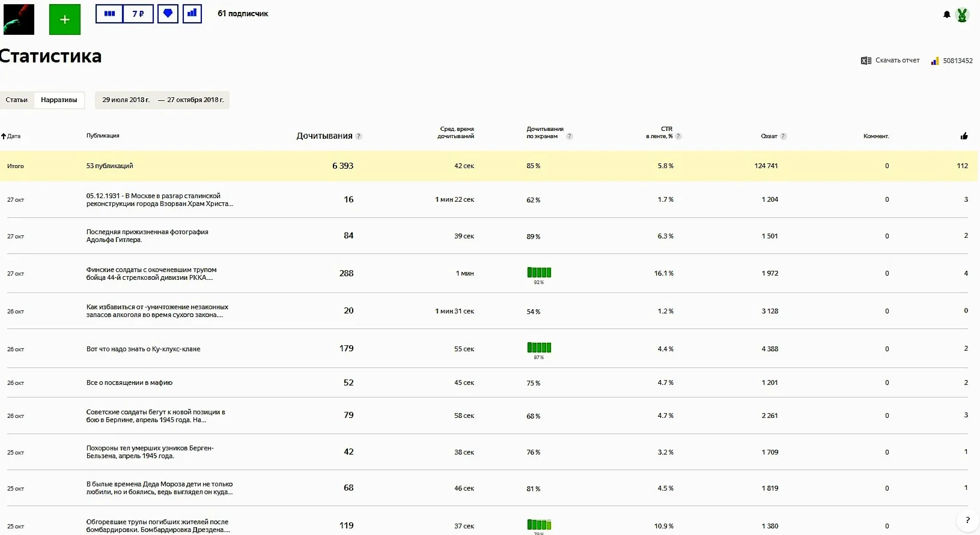This screenshot has height=535, width=980.
Task: Switch to the Статьи tab
Action: tap(17, 100)
